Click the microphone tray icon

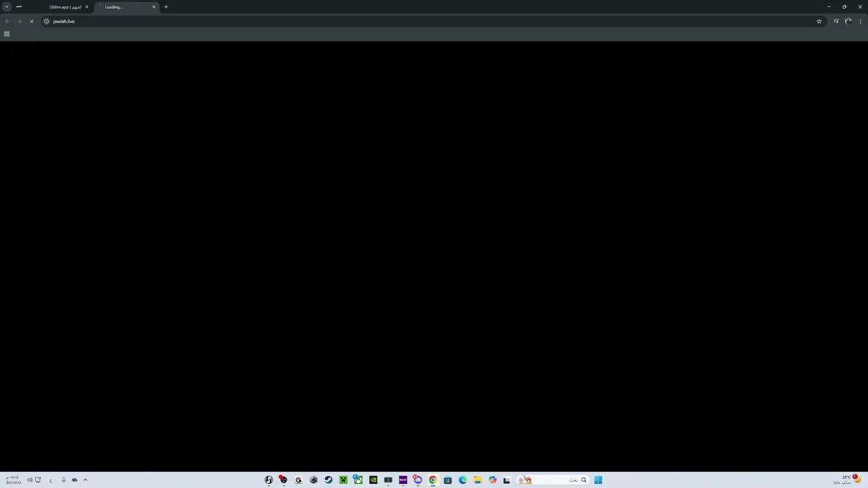[64, 480]
